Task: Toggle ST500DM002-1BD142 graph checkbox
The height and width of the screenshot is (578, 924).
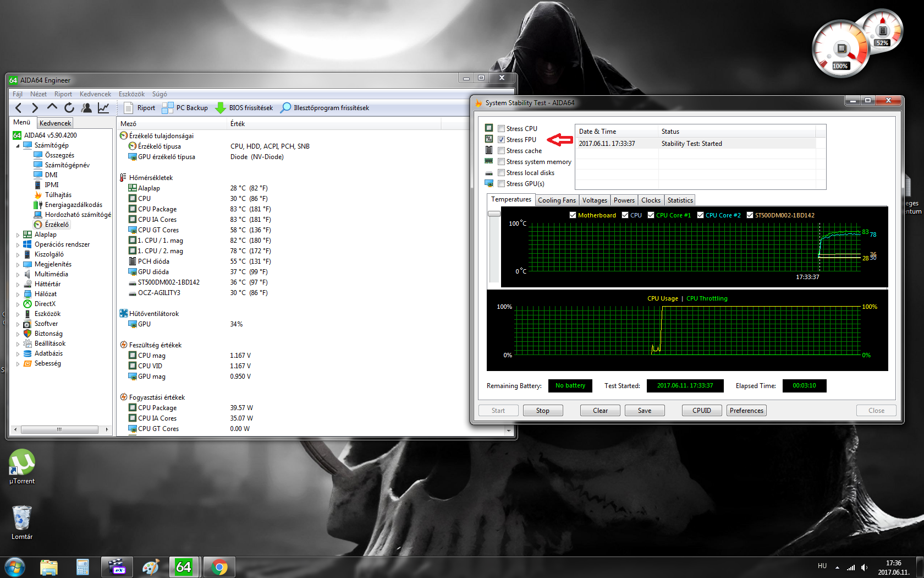Action: (x=750, y=215)
